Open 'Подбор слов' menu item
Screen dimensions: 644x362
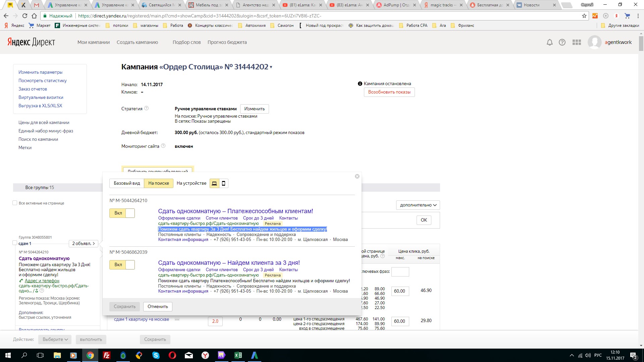click(186, 42)
